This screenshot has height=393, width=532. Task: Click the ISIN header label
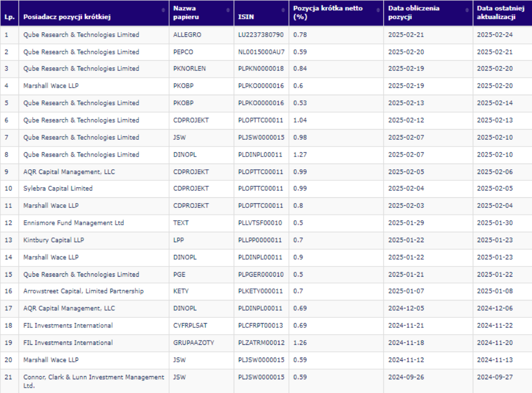coord(246,16)
